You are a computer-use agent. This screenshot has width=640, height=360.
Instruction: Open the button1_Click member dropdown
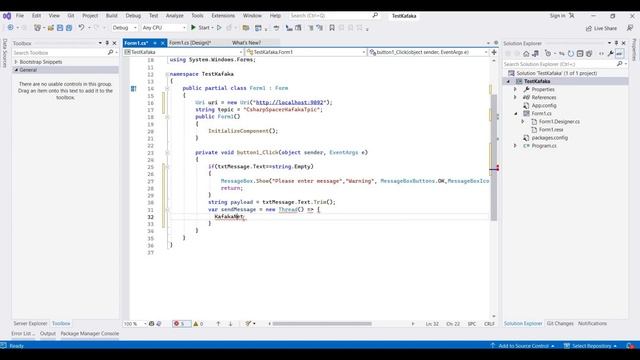pyautogui.click(x=428, y=52)
